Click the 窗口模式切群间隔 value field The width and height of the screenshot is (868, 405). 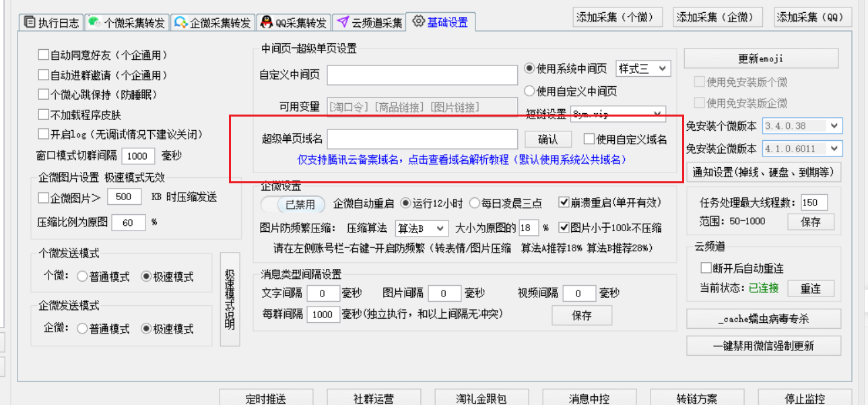[139, 156]
